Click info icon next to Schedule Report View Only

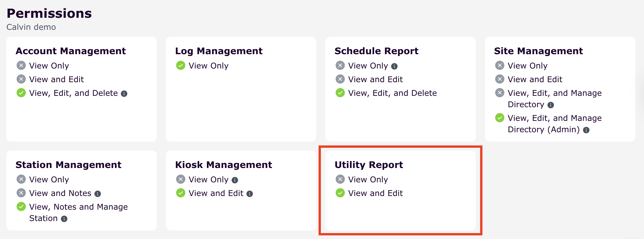pyautogui.click(x=394, y=66)
